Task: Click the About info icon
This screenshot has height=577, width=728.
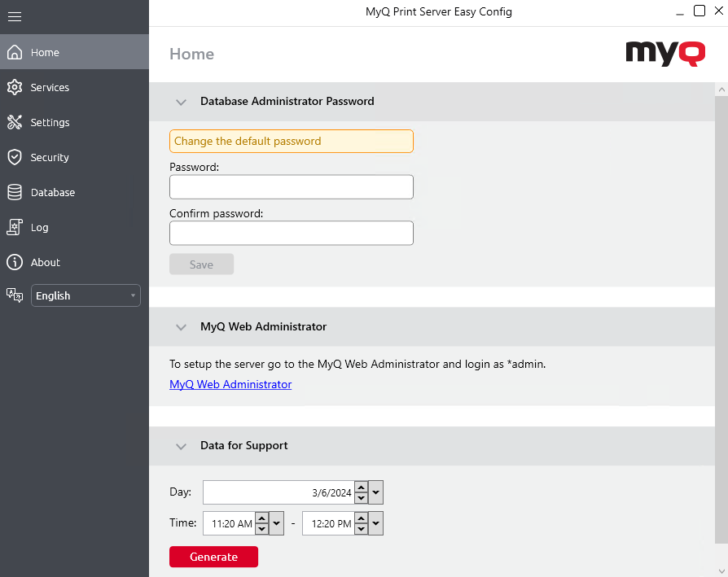Action: click(x=16, y=262)
